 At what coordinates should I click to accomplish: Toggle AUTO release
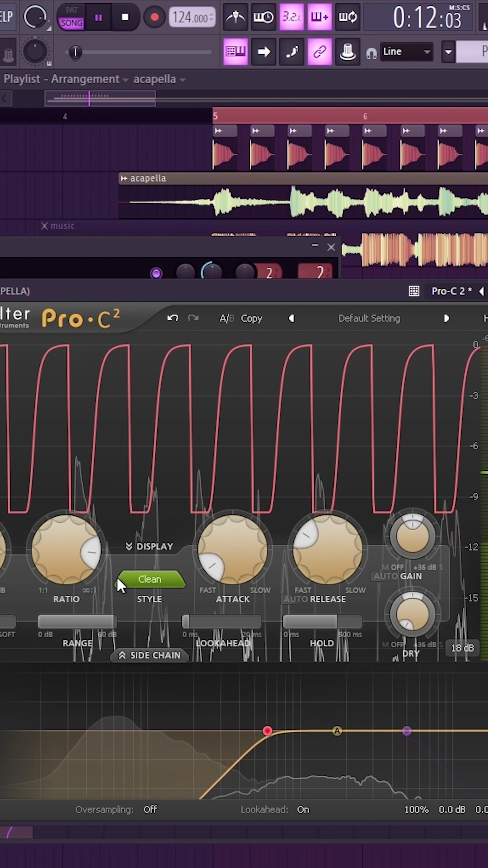(x=296, y=599)
